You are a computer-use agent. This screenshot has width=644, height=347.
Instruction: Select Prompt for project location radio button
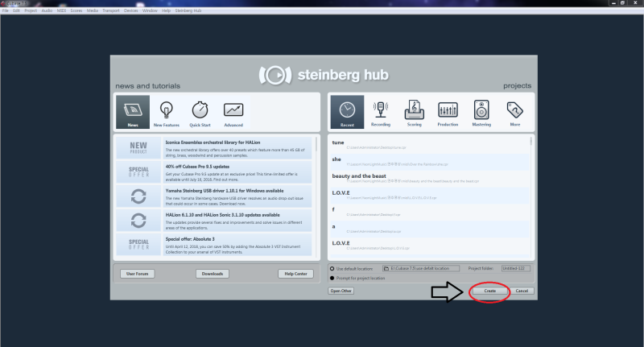coord(332,278)
